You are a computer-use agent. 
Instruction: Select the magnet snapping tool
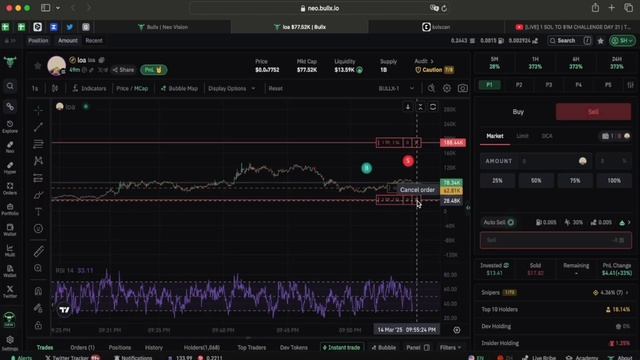point(38,291)
